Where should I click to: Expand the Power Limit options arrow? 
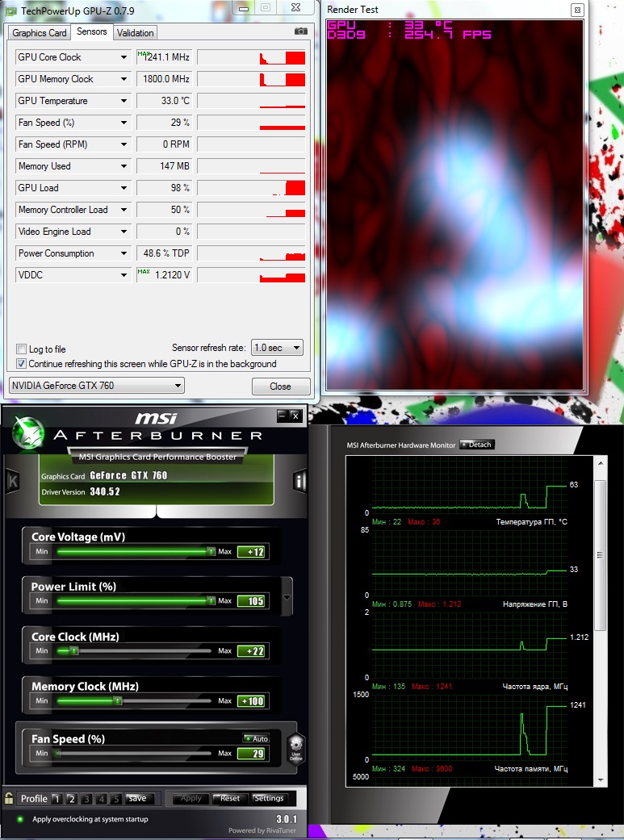pos(287,597)
